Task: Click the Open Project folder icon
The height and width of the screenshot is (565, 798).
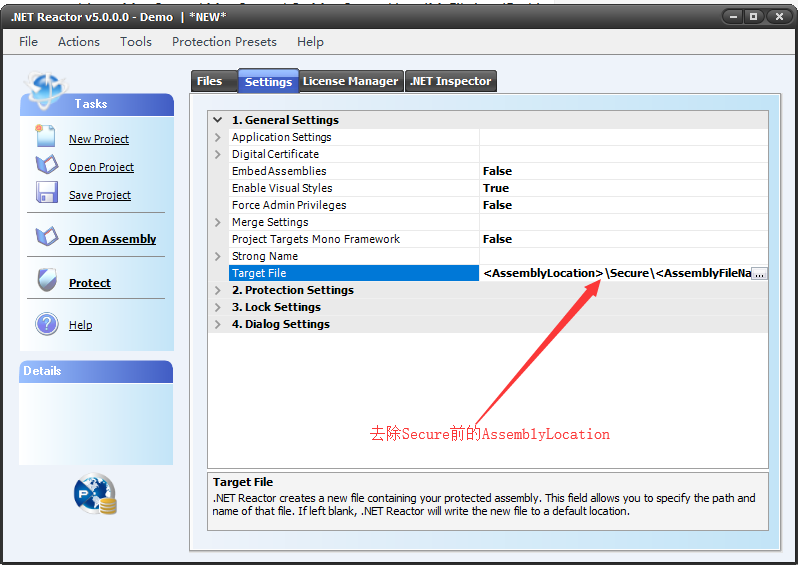Action: coord(47,164)
